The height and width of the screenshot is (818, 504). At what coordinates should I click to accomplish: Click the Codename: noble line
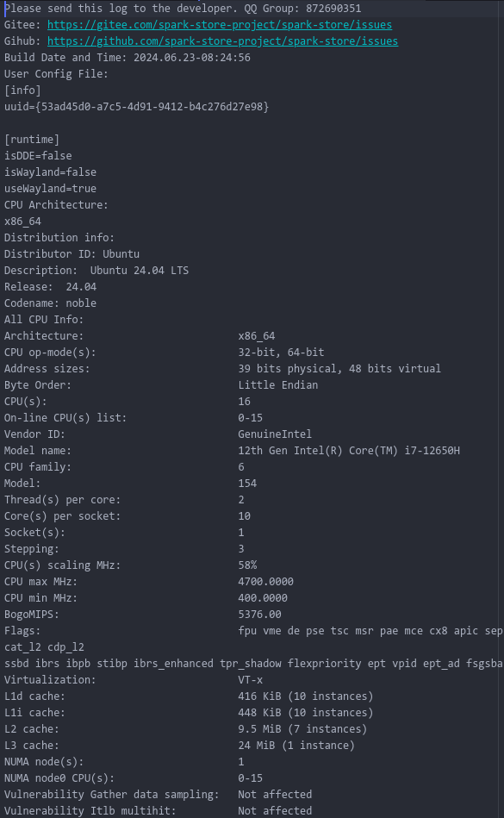click(50, 303)
